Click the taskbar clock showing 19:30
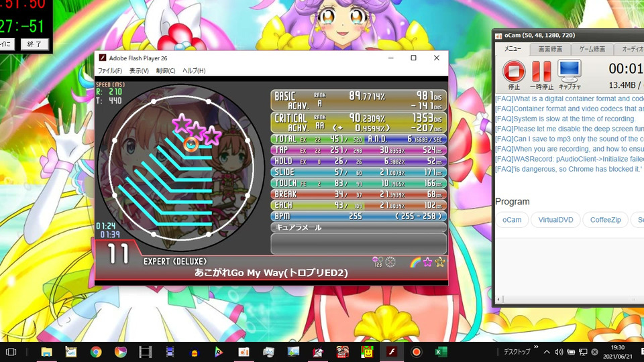Viewport: 644px width, 362px height. tap(617, 352)
